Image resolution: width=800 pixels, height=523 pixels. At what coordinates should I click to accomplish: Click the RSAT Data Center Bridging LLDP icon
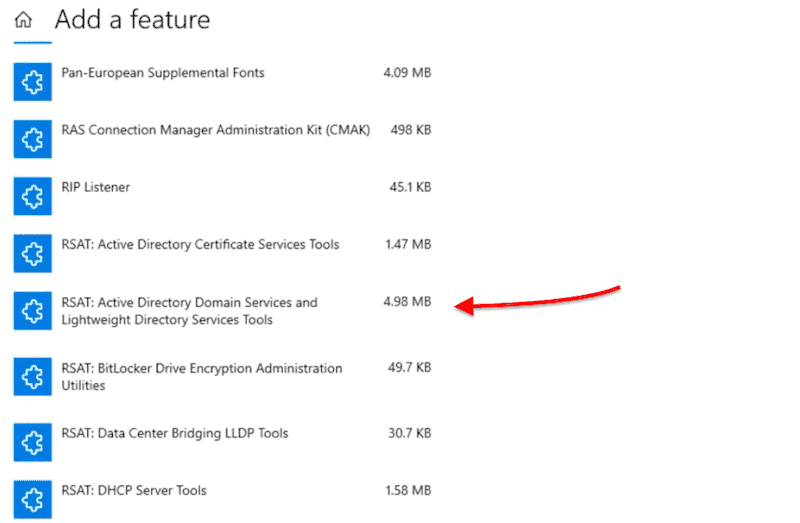pyautogui.click(x=33, y=442)
